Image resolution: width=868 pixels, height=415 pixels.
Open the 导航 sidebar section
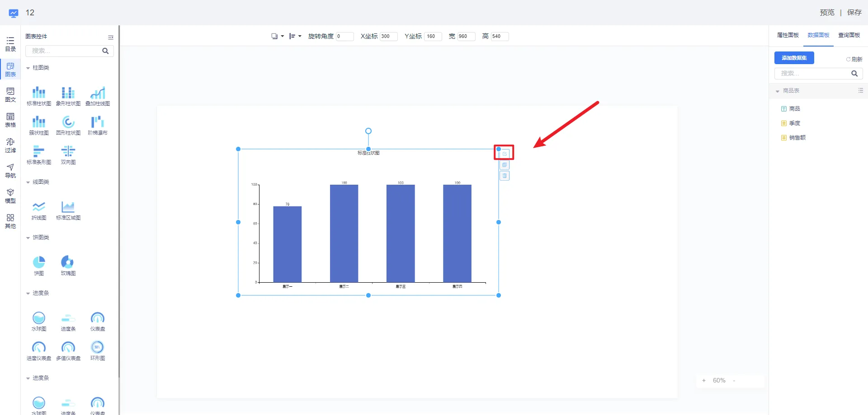10,171
